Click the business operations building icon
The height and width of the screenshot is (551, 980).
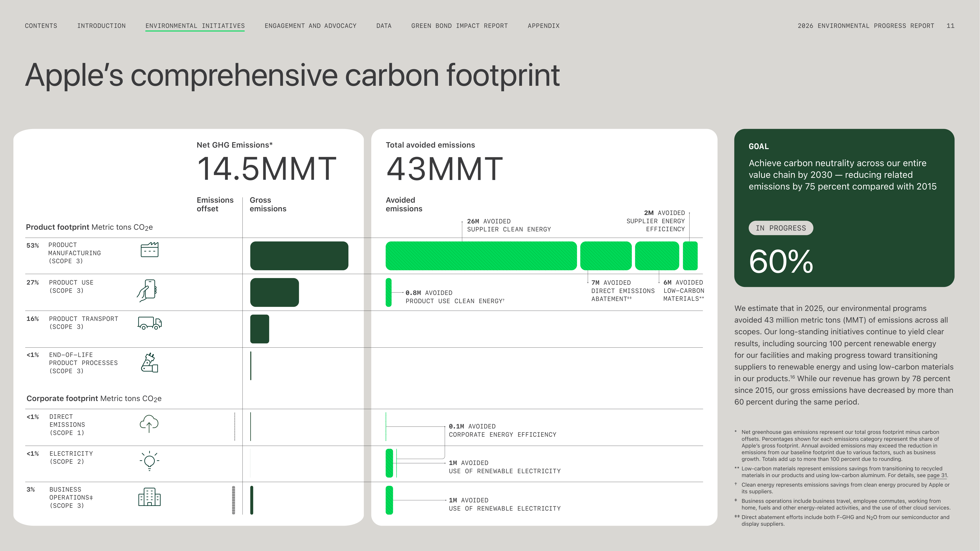coord(150,497)
